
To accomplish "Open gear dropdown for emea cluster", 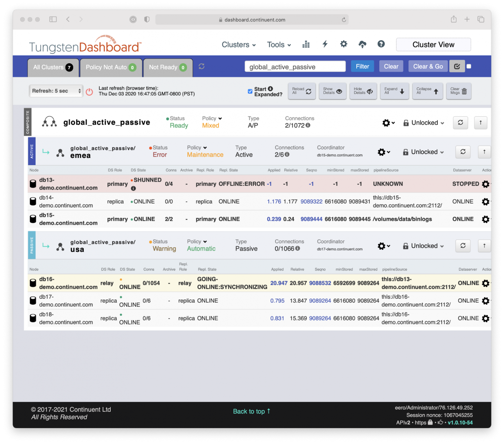I will click(384, 152).
